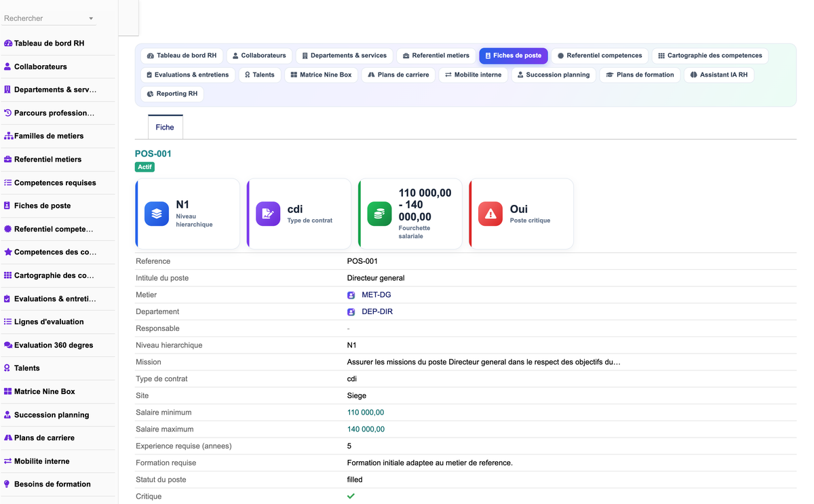The image size is (814, 504).
Task: Click the Mission description text
Action: [x=484, y=362]
